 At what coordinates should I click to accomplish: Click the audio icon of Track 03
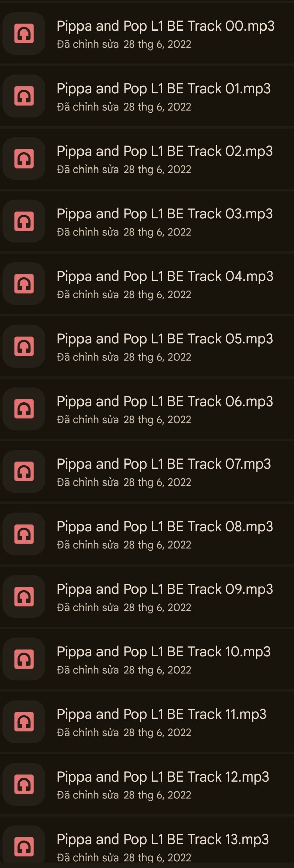(x=24, y=221)
